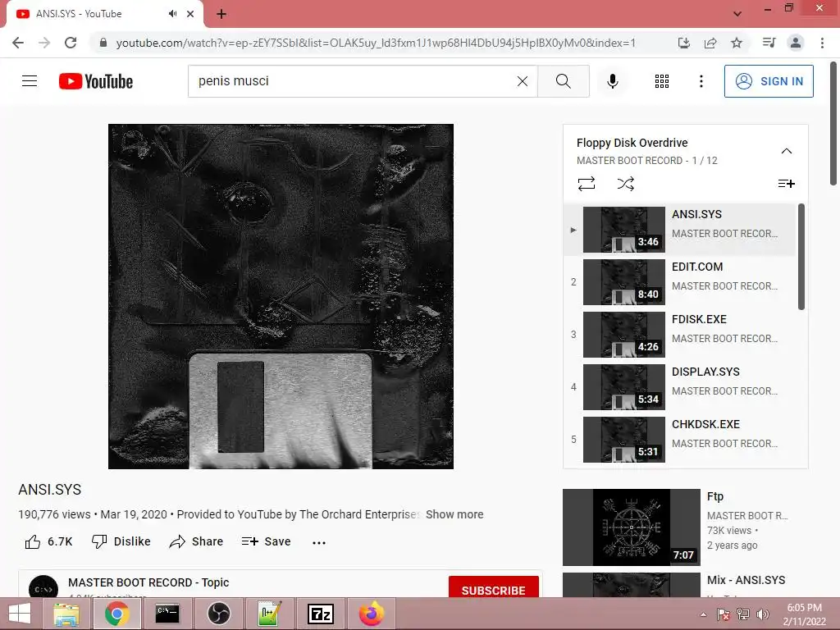
Task: Open Chrome three-dot menu
Action: pyautogui.click(x=822, y=43)
